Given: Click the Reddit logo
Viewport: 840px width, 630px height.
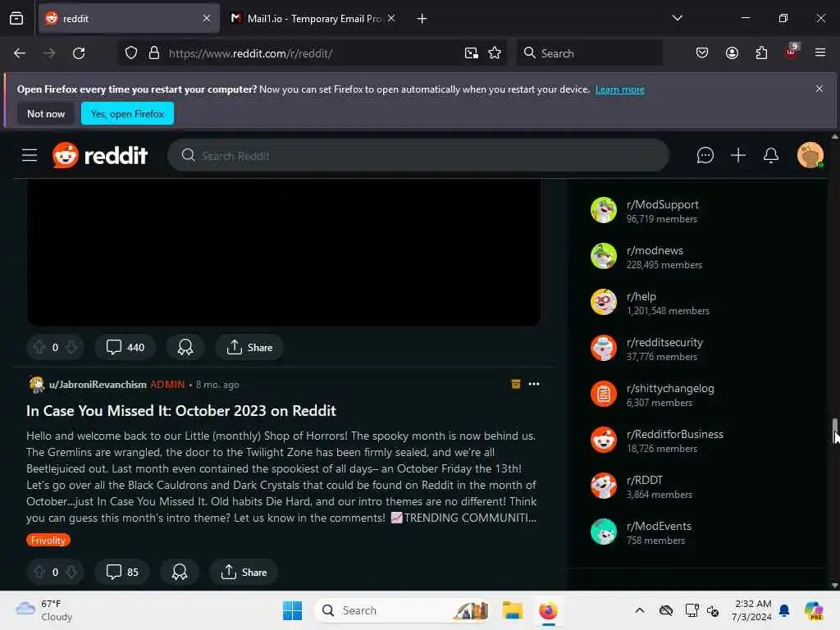Looking at the screenshot, I should pos(99,155).
